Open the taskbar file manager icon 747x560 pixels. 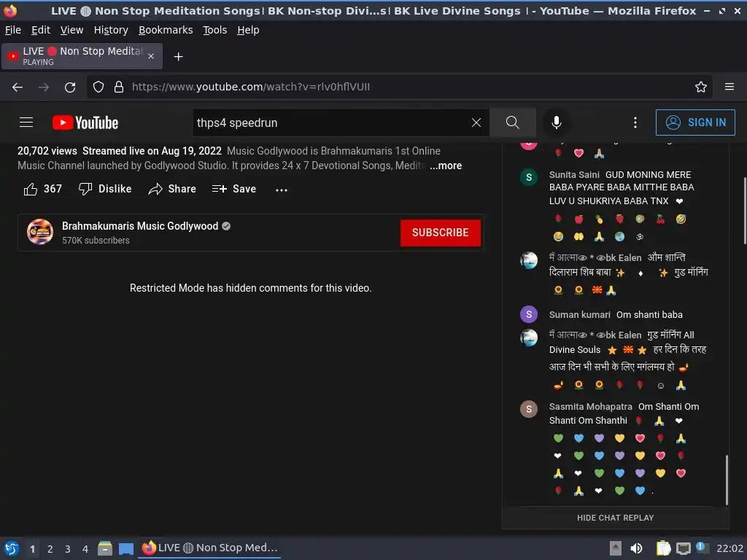(105, 548)
